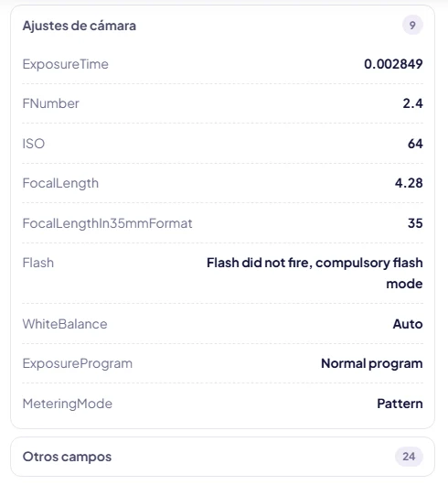Select the FocalLength label
The width and height of the screenshot is (448, 485).
[x=60, y=183]
